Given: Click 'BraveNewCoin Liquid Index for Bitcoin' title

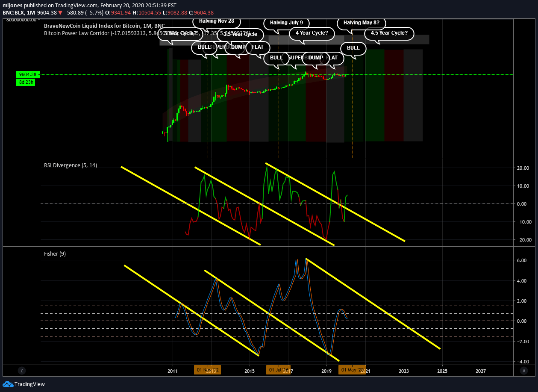Looking at the screenshot, I should (104, 26).
